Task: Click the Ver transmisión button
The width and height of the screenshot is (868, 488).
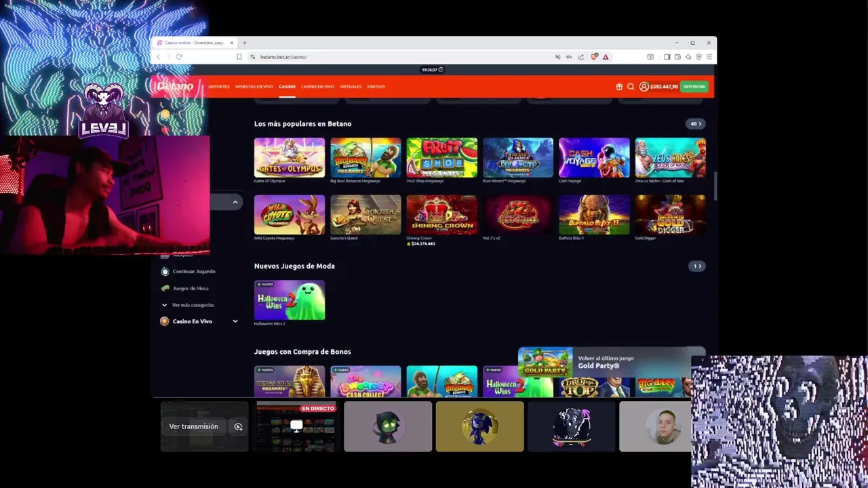Action: (x=193, y=426)
